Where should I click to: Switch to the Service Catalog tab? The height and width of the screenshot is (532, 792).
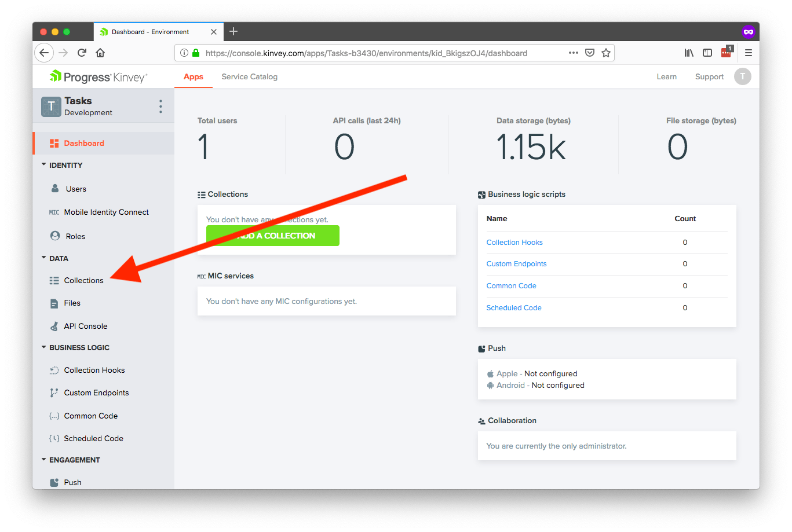249,77
